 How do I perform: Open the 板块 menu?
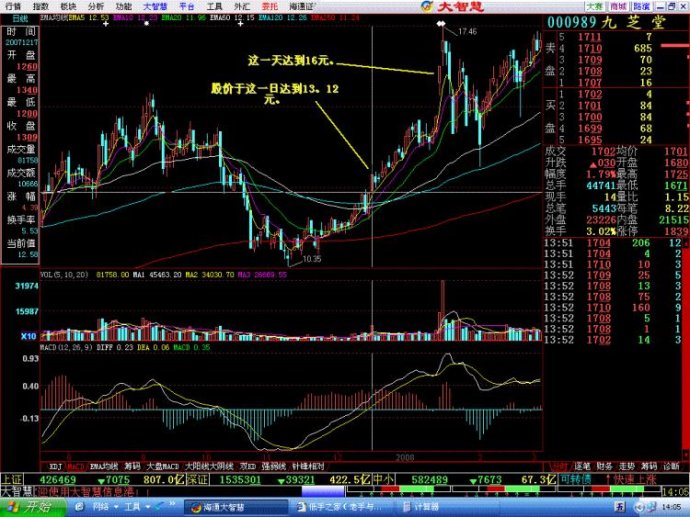(x=69, y=7)
